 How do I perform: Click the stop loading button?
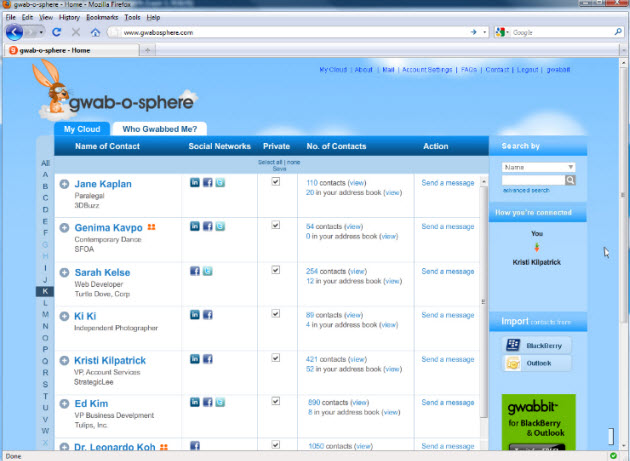click(x=76, y=32)
